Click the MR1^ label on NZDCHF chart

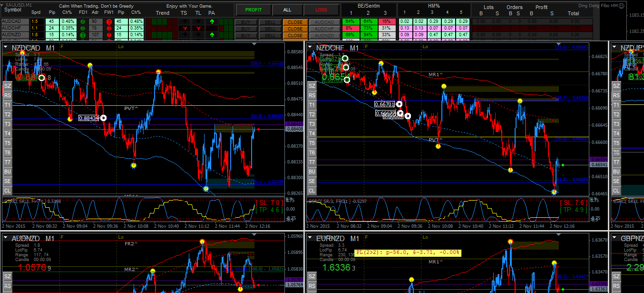pyautogui.click(x=436, y=75)
